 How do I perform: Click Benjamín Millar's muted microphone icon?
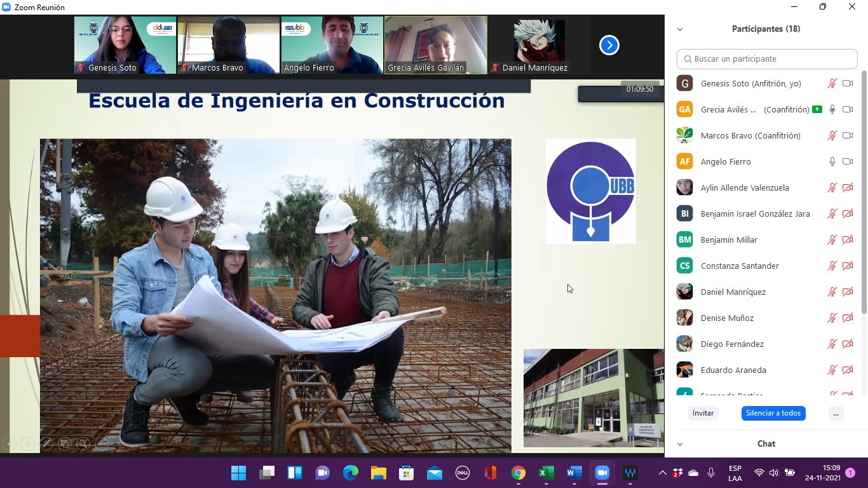coord(832,240)
